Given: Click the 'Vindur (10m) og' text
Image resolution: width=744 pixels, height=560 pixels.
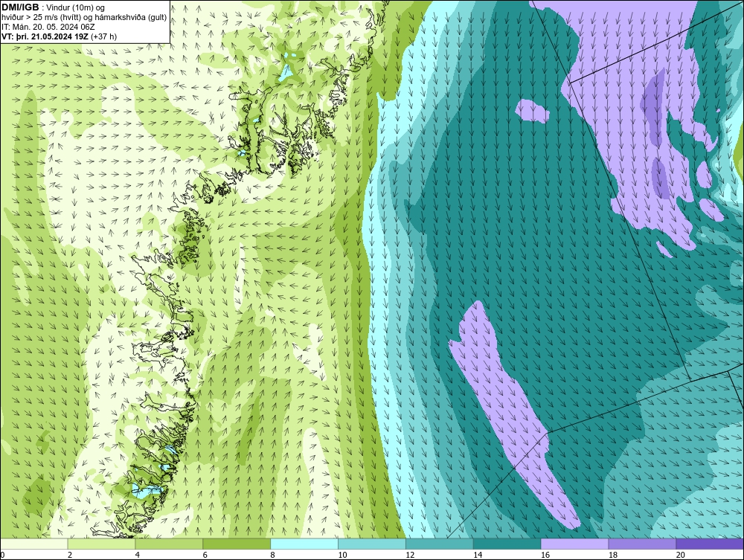Looking at the screenshot, I should 77,7.
